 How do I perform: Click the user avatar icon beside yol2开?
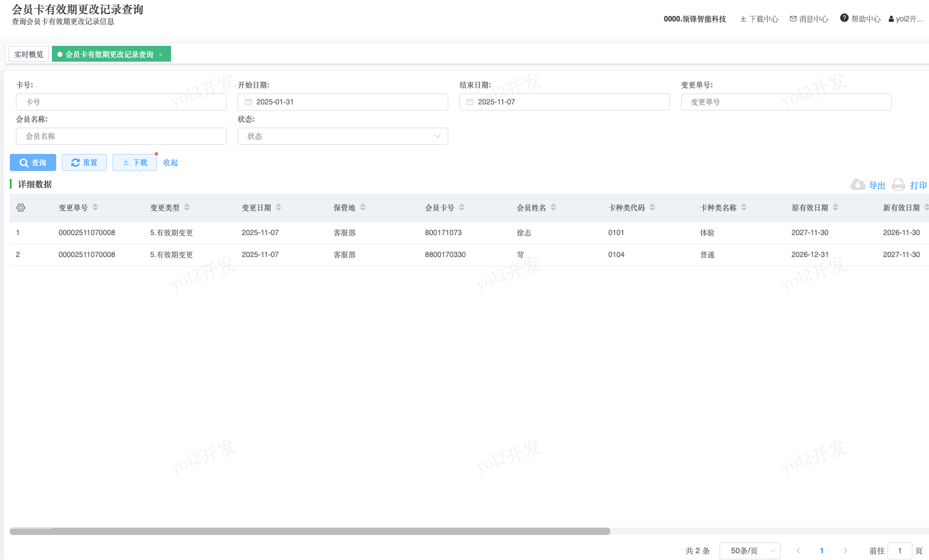click(x=891, y=19)
